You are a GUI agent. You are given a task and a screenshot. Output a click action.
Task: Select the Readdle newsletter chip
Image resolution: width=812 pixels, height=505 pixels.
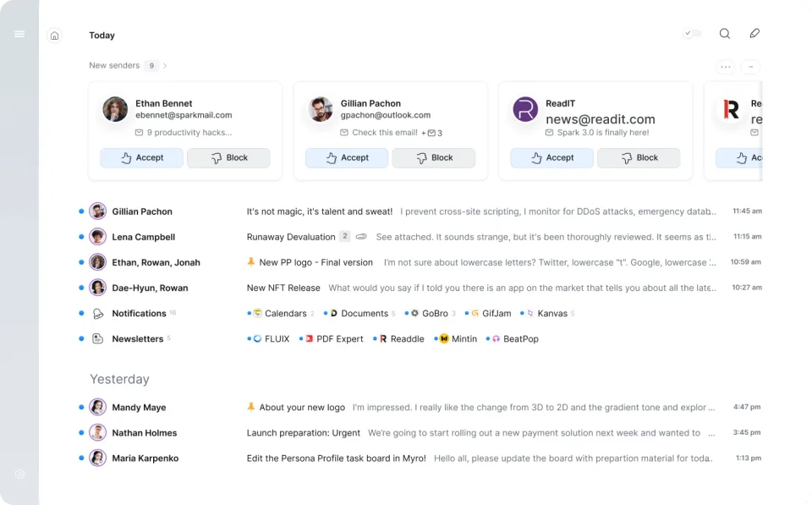[398, 338]
